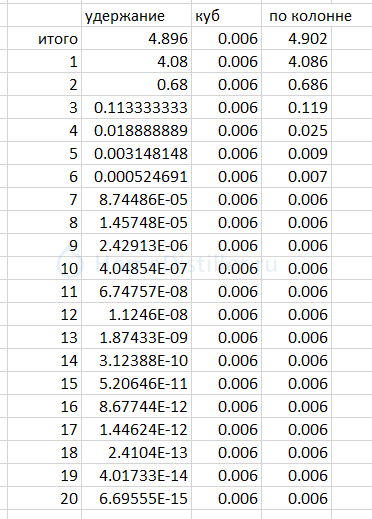This screenshot has width=372, height=519.
Task: Select the total cell with value 4.902
Action: click(297, 39)
